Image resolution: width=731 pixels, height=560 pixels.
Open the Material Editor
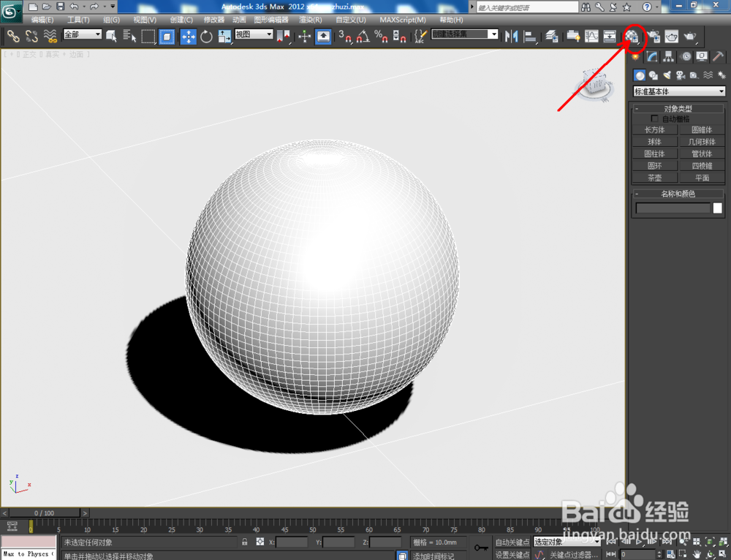(633, 37)
